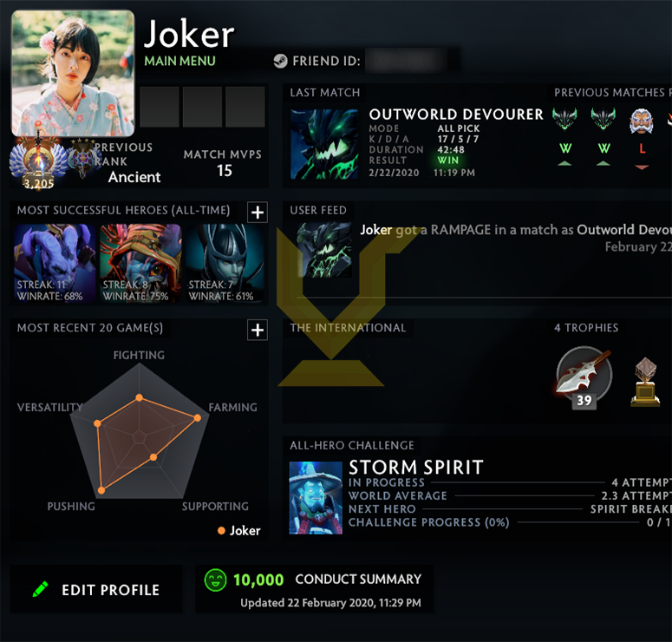This screenshot has height=642, width=672.
Task: Click the Main Menu status text
Action: point(180,61)
